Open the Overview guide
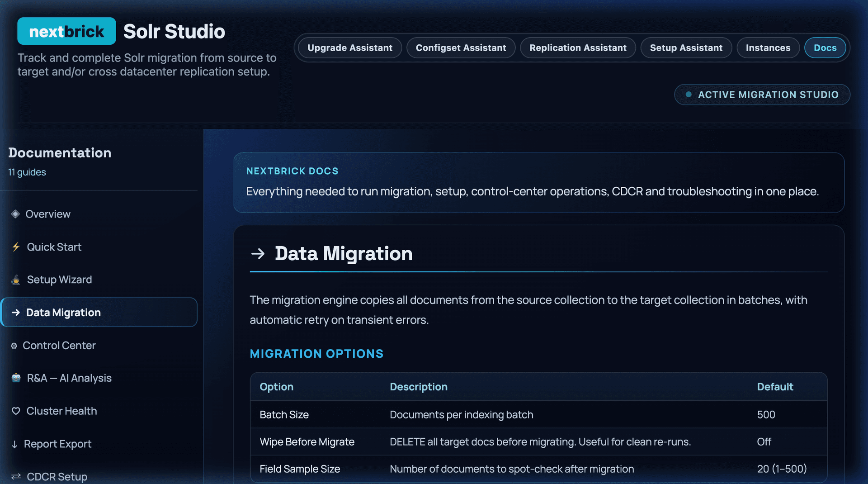Screen dimensions: 868x484 (99, 214)
